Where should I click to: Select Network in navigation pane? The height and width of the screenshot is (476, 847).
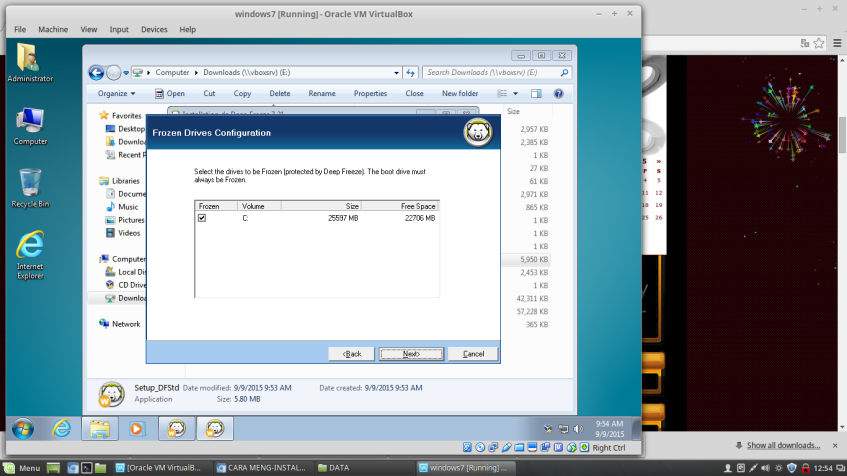click(x=126, y=324)
